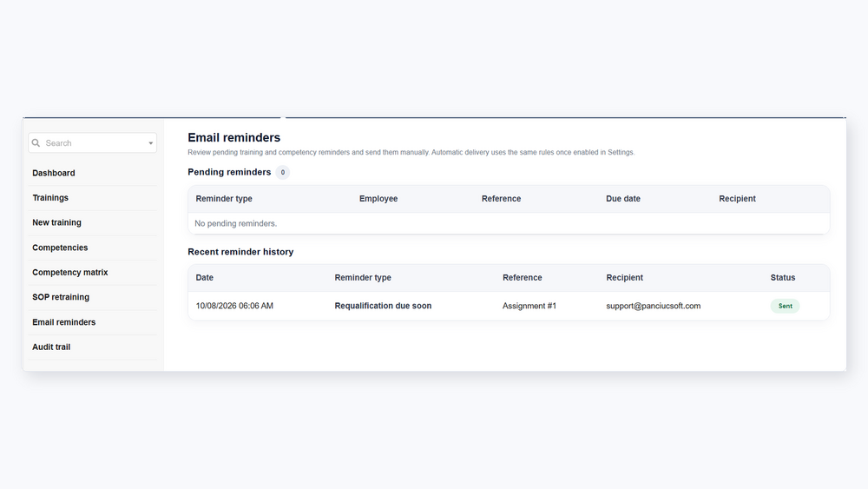
Task: Focus the Search input field
Action: pyautogui.click(x=93, y=143)
